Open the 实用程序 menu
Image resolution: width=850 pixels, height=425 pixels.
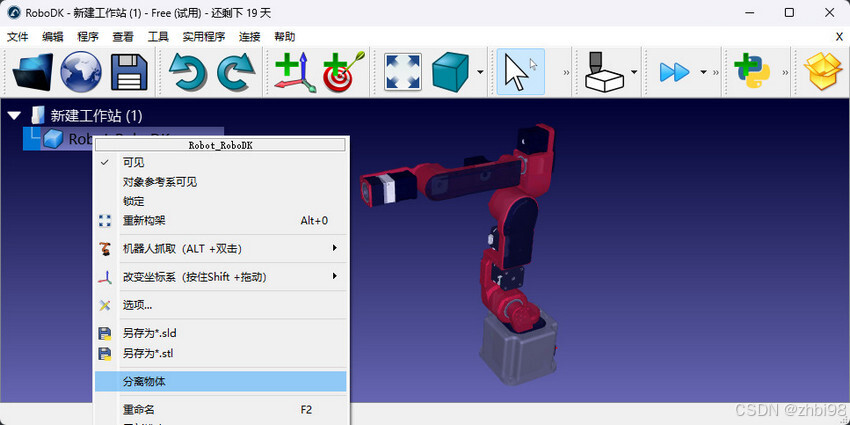pyautogui.click(x=204, y=37)
